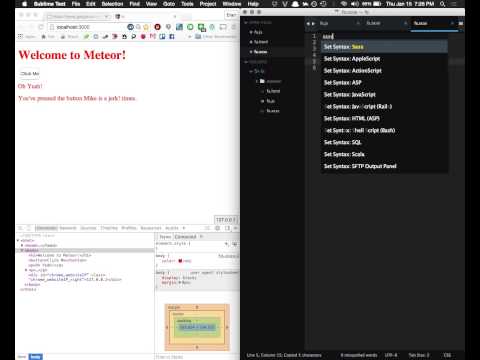This screenshot has width=480, height=360.
Task: Focus the localhost:3000 address bar
Action: tap(87, 27)
